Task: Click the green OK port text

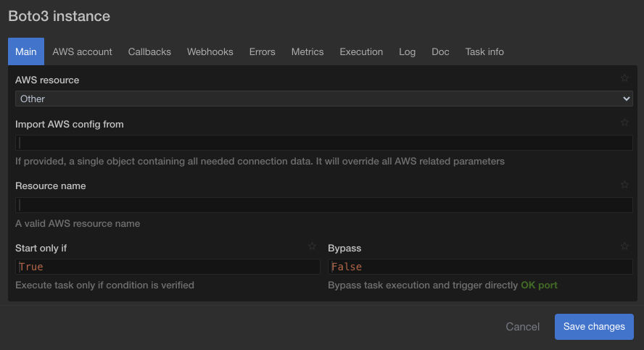Action: (539, 286)
